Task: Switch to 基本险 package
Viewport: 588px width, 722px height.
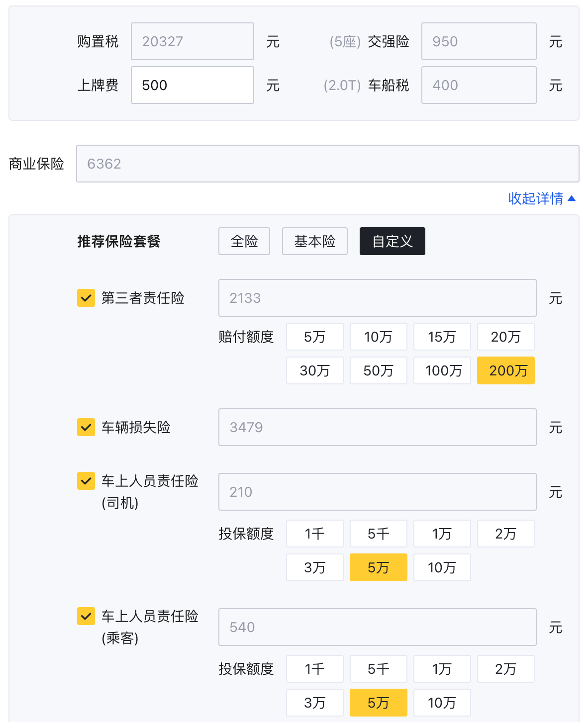Action: (x=314, y=241)
